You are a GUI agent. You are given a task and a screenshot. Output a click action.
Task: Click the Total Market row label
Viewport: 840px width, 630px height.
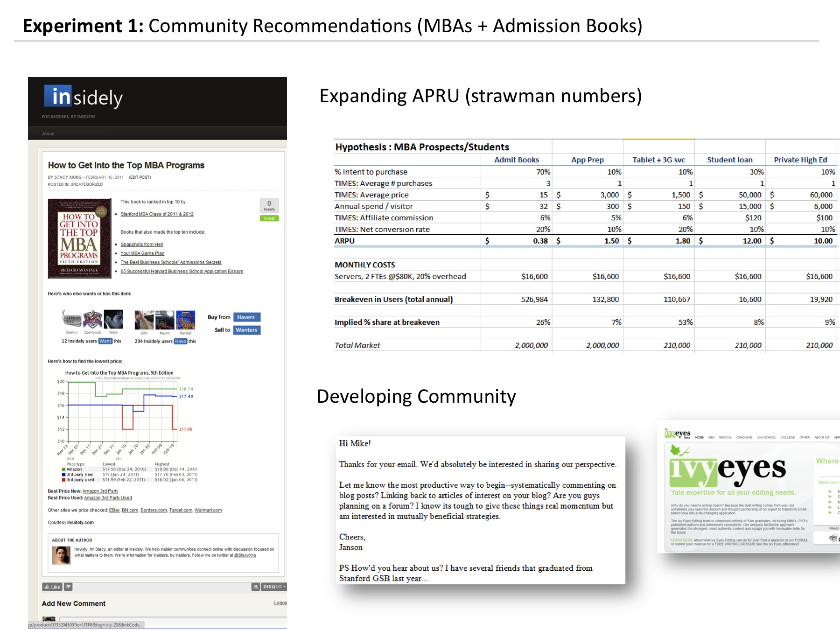[x=357, y=345]
